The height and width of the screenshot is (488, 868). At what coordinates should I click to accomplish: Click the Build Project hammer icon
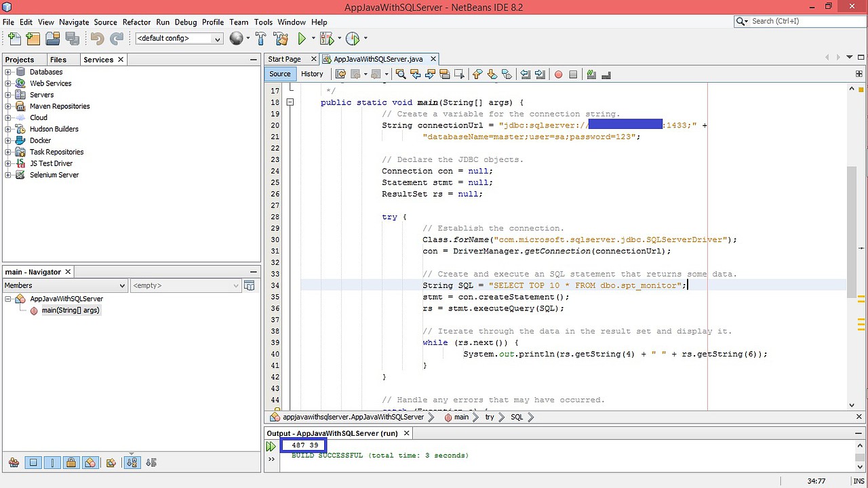[x=261, y=39]
